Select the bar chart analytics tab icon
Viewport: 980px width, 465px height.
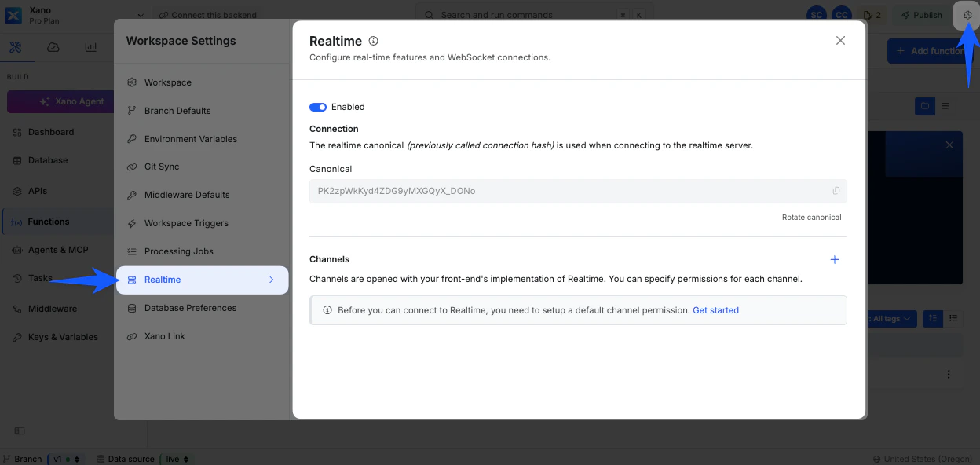tap(91, 47)
